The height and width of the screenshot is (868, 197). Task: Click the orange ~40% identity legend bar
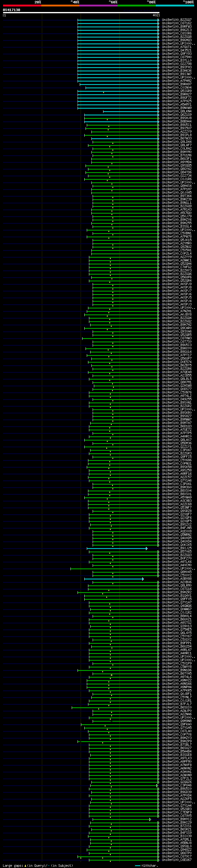click(60, 6)
